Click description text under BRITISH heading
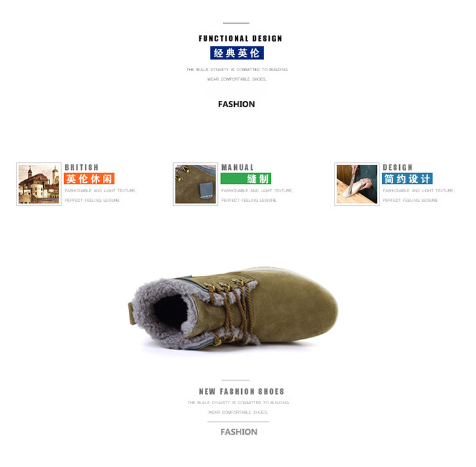Screen dimensions: 476x467 [100, 195]
